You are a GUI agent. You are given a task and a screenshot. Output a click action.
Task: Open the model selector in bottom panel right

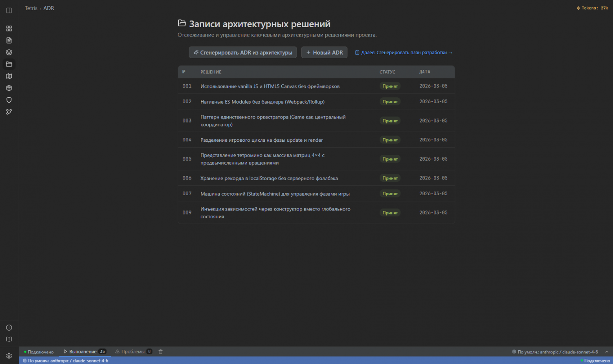pyautogui.click(x=555, y=352)
